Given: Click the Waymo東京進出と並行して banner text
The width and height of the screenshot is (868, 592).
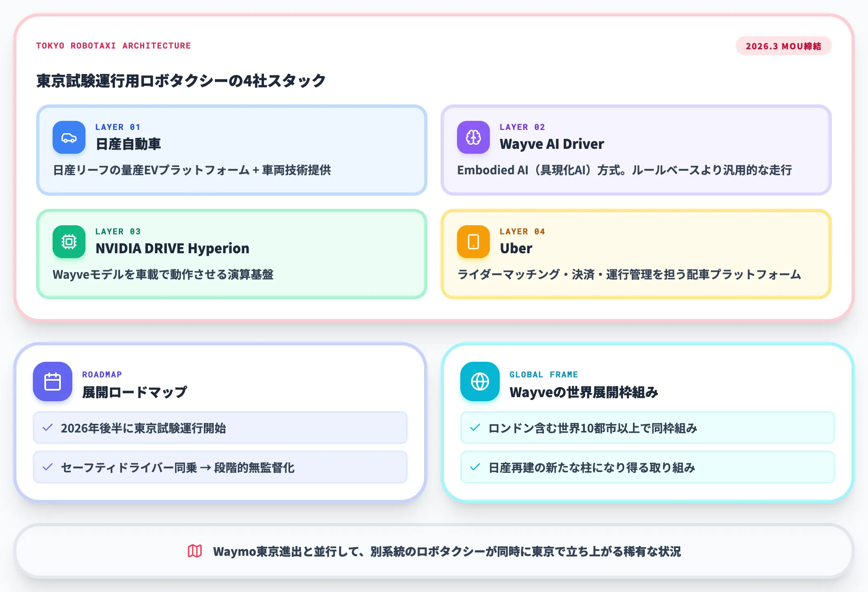Looking at the screenshot, I should [x=447, y=551].
